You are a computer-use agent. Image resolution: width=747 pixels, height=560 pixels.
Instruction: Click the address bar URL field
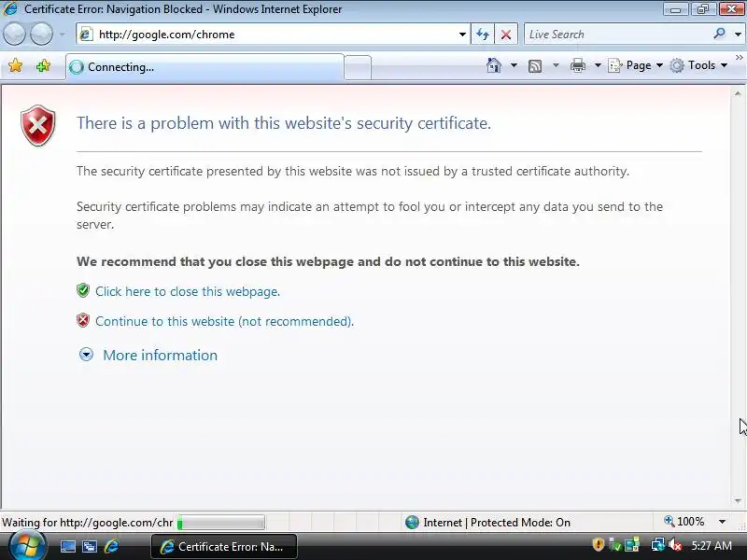[273, 35]
